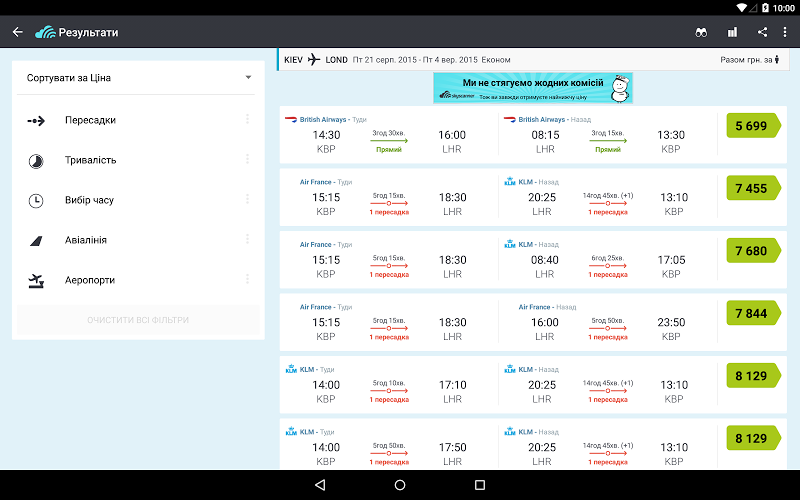Select the 8 129 price tag for KLM 14:00–17:50
The width and height of the screenshot is (800, 500).
754,438
